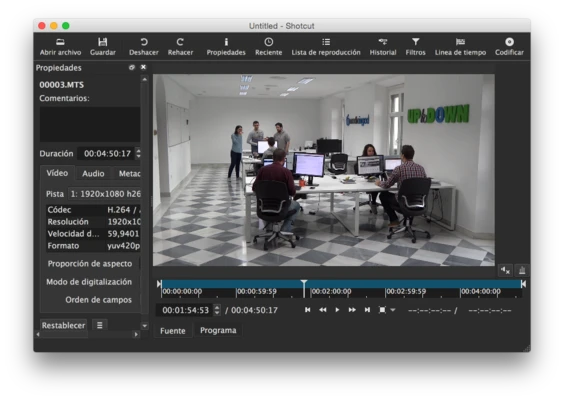
Task: Open the Abrir archivo toolbar button
Action: click(x=60, y=47)
